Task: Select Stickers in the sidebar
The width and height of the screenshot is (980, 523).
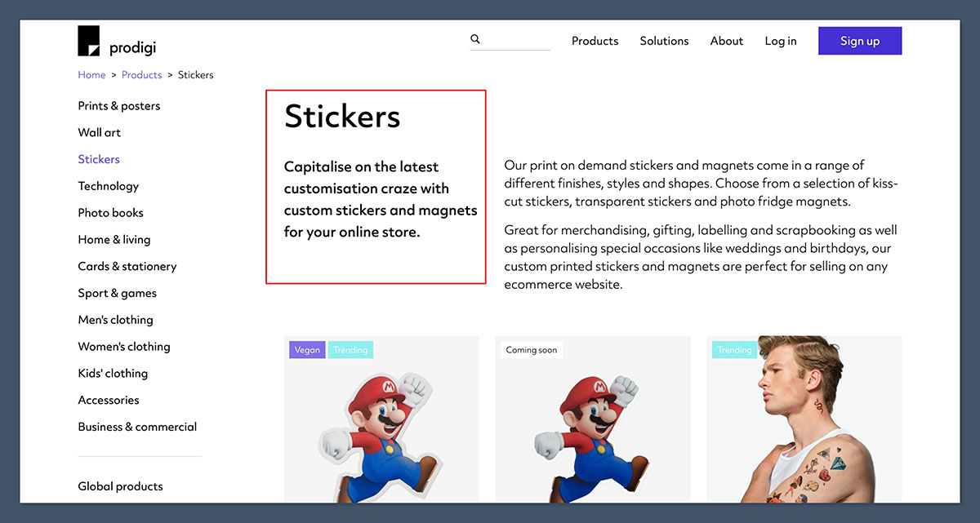Action: 99,159
